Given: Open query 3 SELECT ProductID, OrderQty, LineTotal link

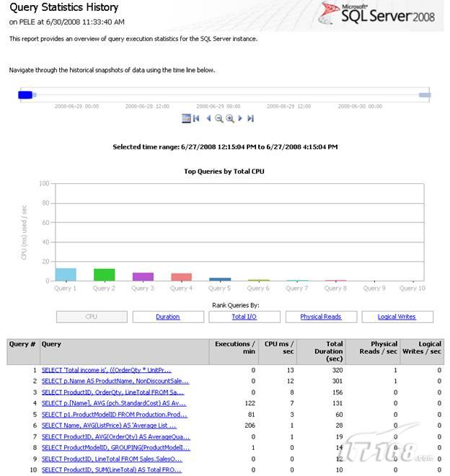Looking at the screenshot, I should [x=112, y=392].
